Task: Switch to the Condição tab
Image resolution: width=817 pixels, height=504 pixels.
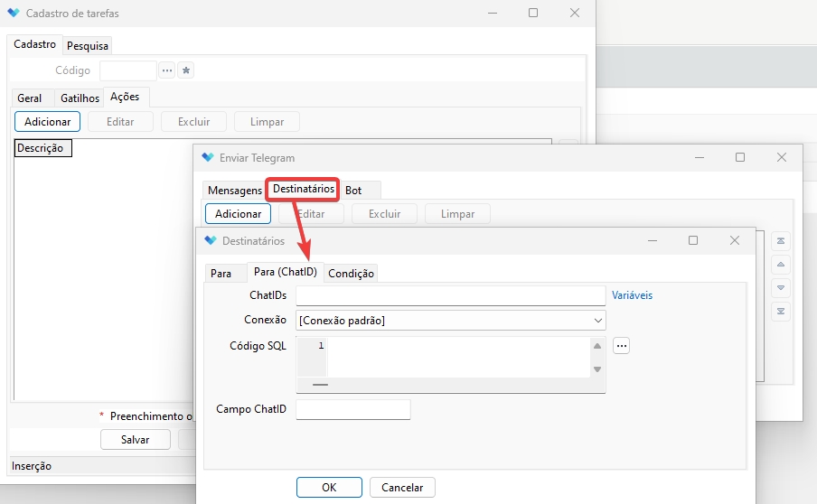Action: [351, 273]
